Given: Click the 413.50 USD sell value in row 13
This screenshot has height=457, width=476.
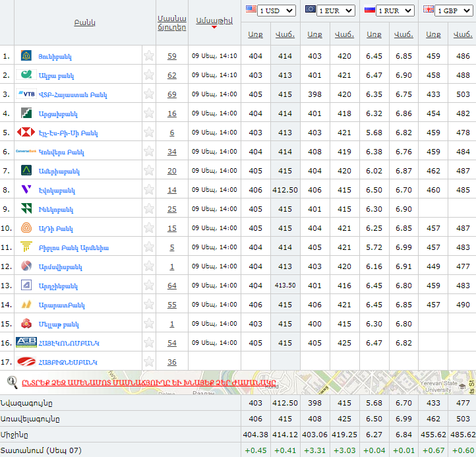Looking at the screenshot, I should (285, 285).
